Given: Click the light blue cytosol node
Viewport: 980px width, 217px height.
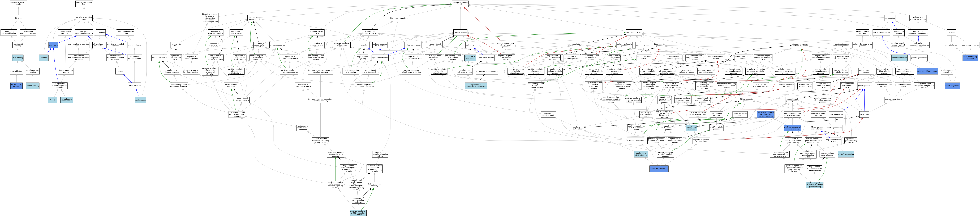Looking at the screenshot, I should click(44, 58).
